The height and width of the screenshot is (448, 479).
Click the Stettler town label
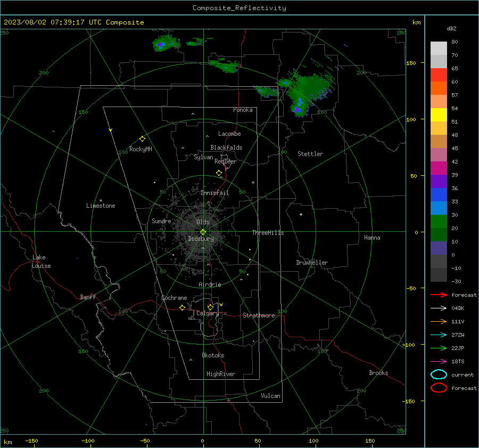(x=310, y=154)
